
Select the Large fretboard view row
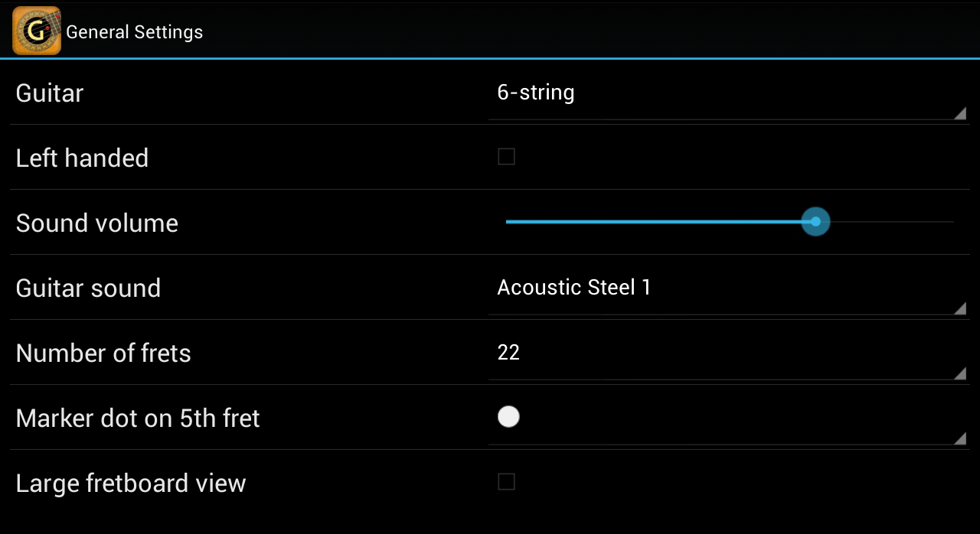245,483
